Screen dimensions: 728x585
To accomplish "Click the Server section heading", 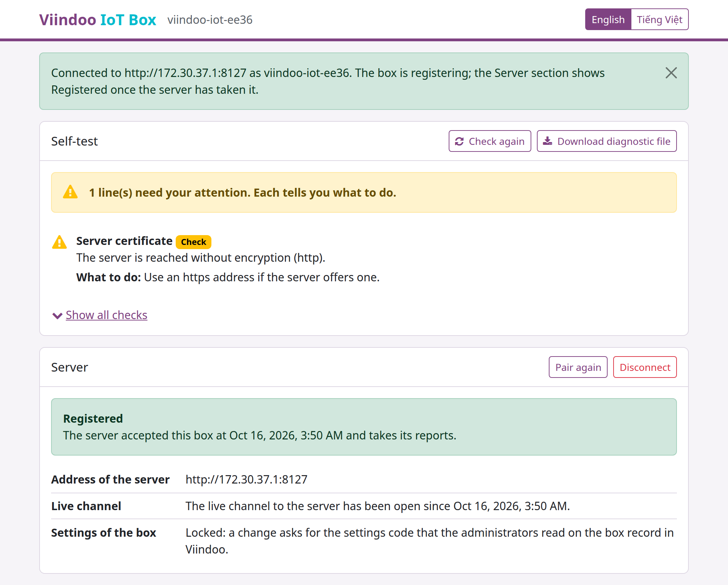I will click(x=69, y=367).
